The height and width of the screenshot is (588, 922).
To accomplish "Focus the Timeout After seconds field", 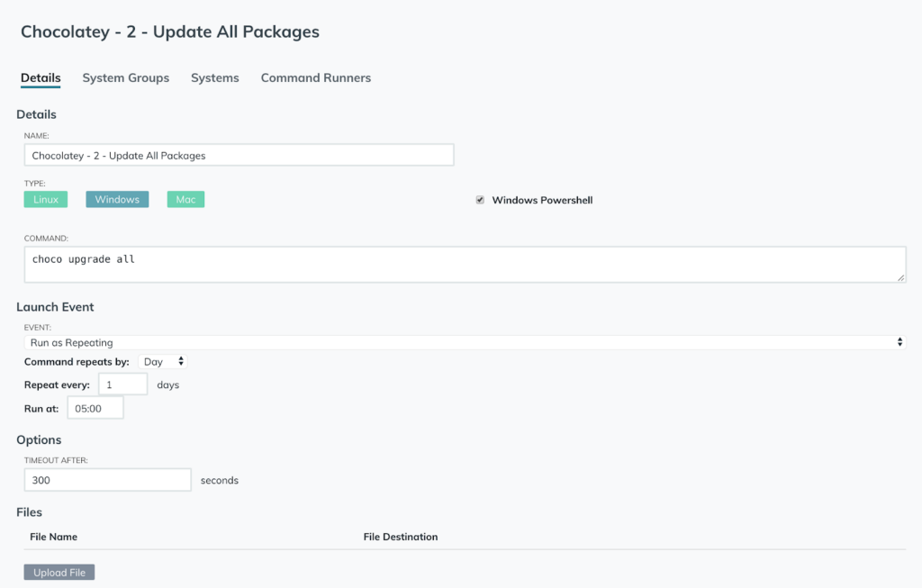I will tap(107, 480).
